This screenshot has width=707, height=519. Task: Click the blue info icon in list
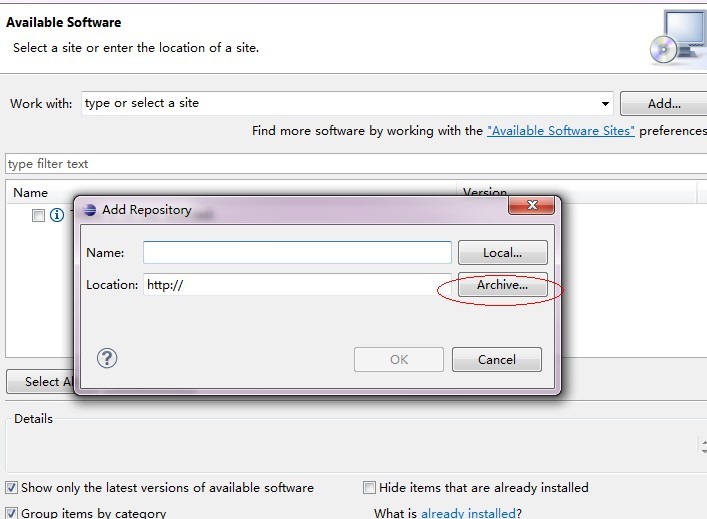point(57,215)
